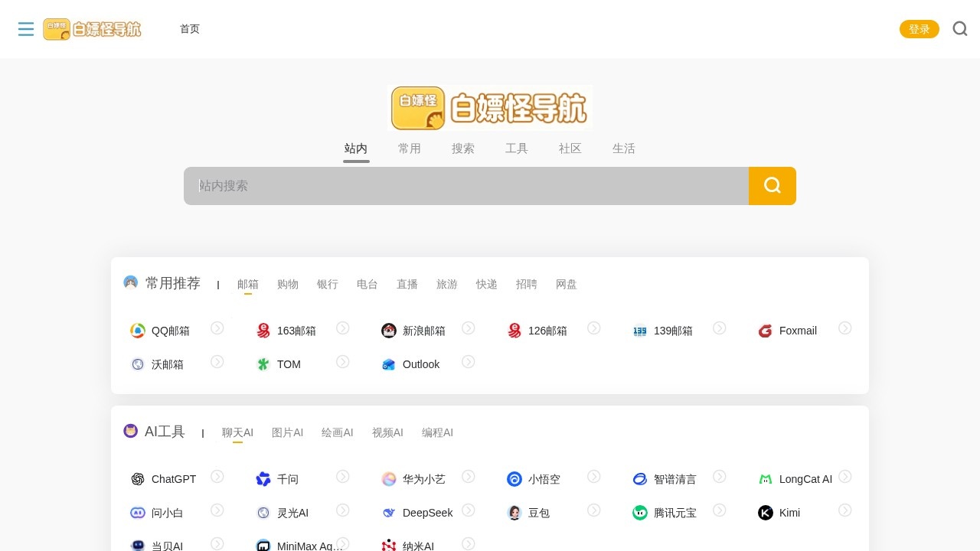Click the Foxmail icon
The width and height of the screenshot is (980, 551).
[x=766, y=331]
